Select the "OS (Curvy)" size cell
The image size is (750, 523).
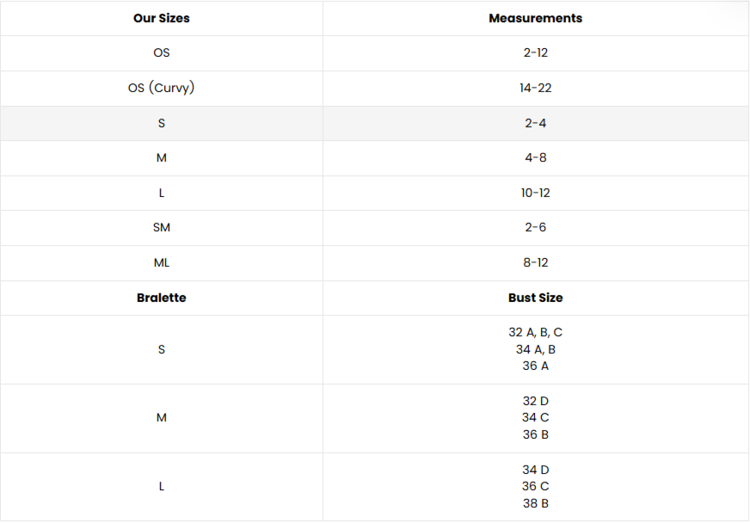161,88
